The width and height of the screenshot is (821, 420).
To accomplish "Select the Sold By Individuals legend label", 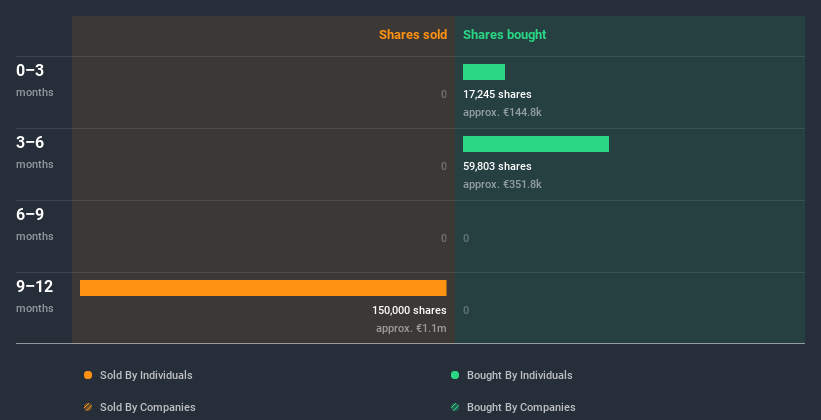I will click(146, 375).
